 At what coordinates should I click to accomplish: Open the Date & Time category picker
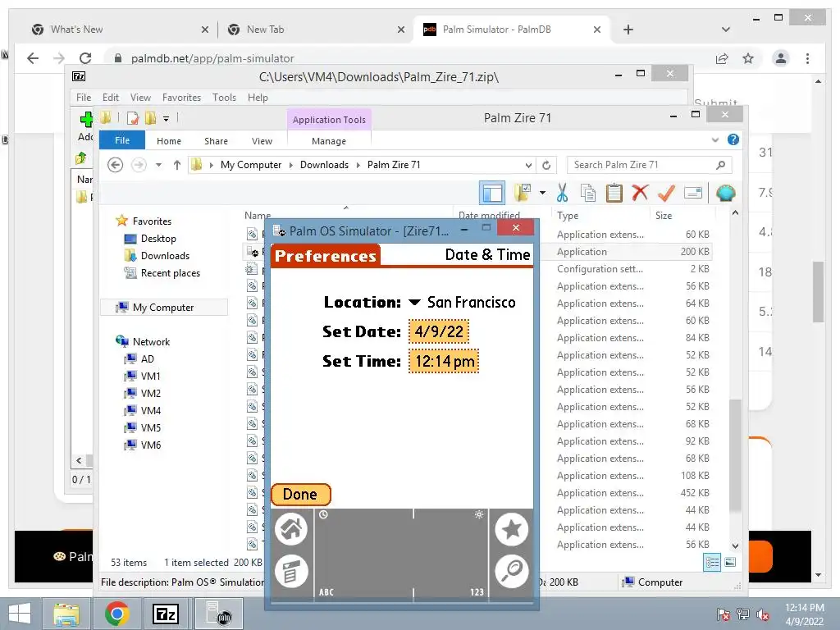click(x=487, y=255)
